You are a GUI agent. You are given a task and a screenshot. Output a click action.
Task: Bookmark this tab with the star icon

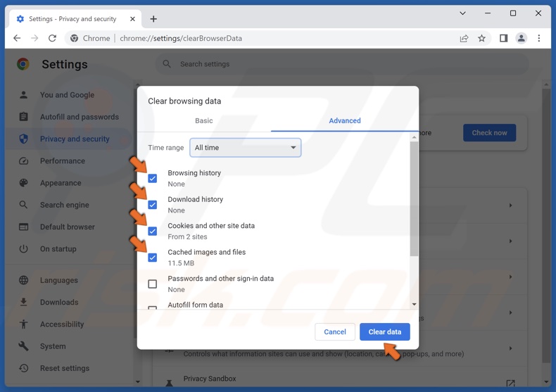pos(481,38)
